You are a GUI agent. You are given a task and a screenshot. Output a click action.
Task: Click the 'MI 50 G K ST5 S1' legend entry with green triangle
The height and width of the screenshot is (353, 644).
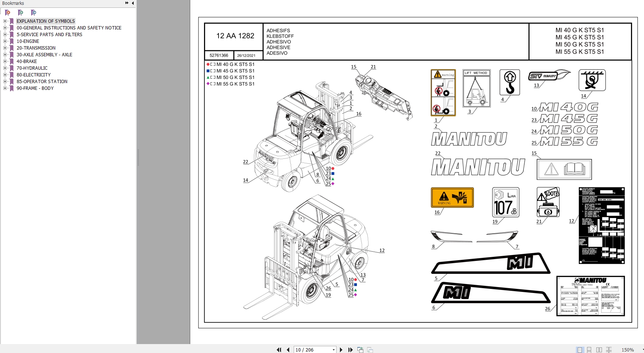[x=230, y=78]
